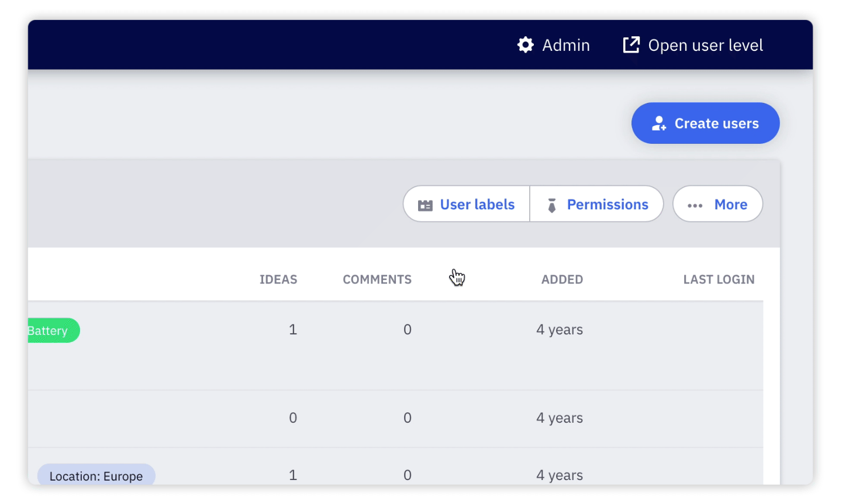Click the tie icon next to Permissions
Screen dimensions: 842x504
click(551, 205)
